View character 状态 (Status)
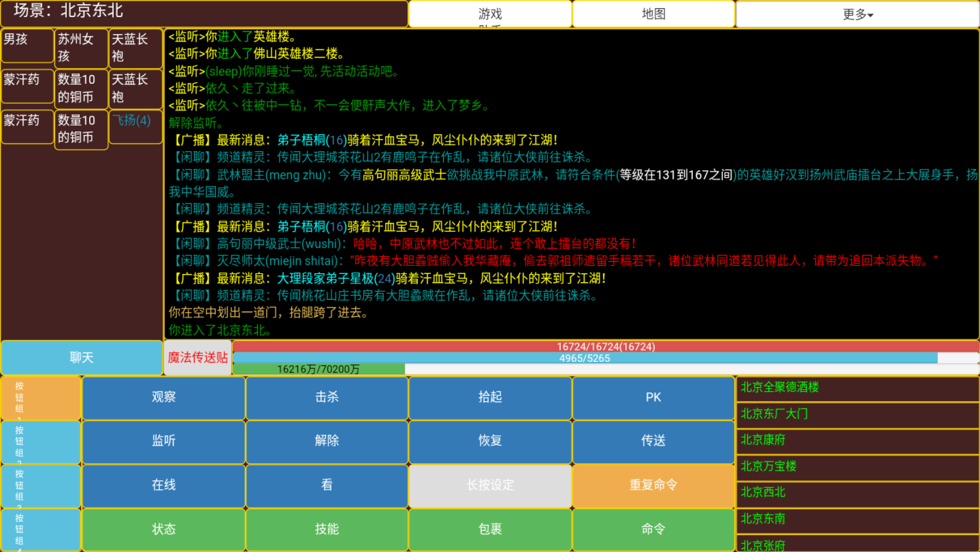 coord(163,529)
